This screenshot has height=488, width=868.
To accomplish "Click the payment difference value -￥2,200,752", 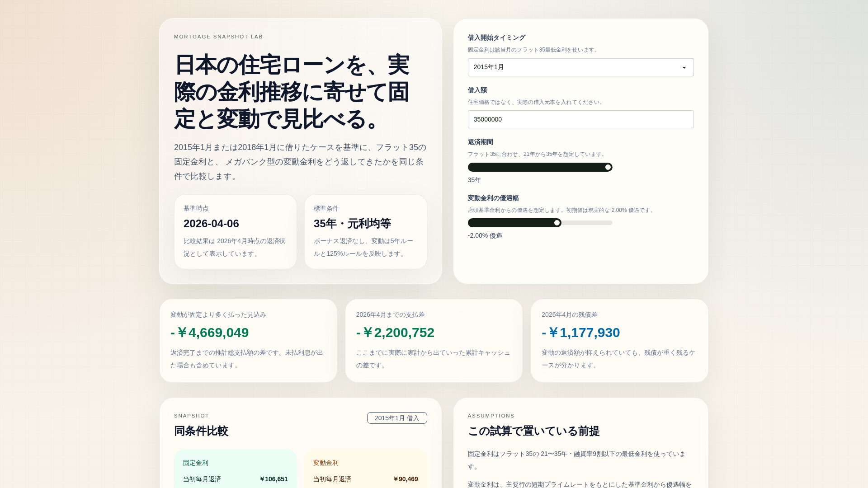I will pos(395,333).
